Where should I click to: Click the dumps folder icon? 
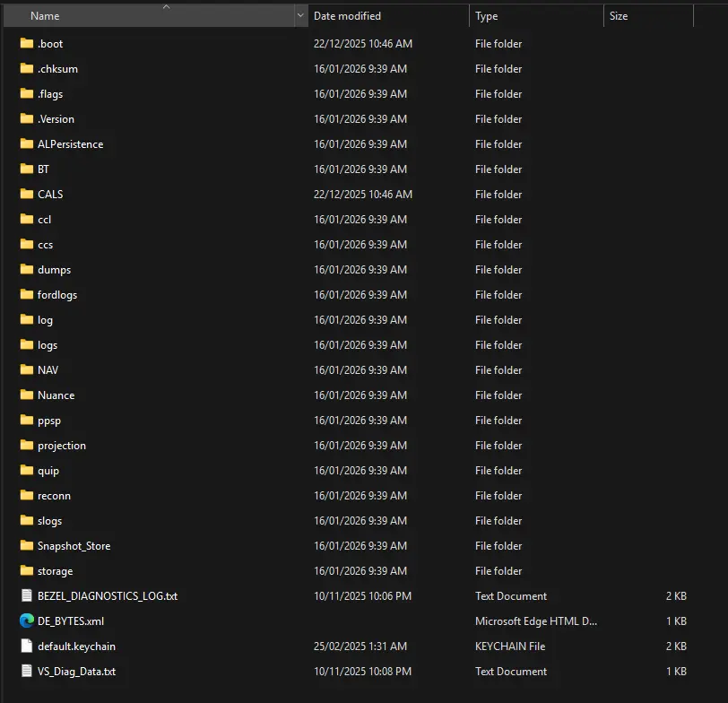coord(27,269)
